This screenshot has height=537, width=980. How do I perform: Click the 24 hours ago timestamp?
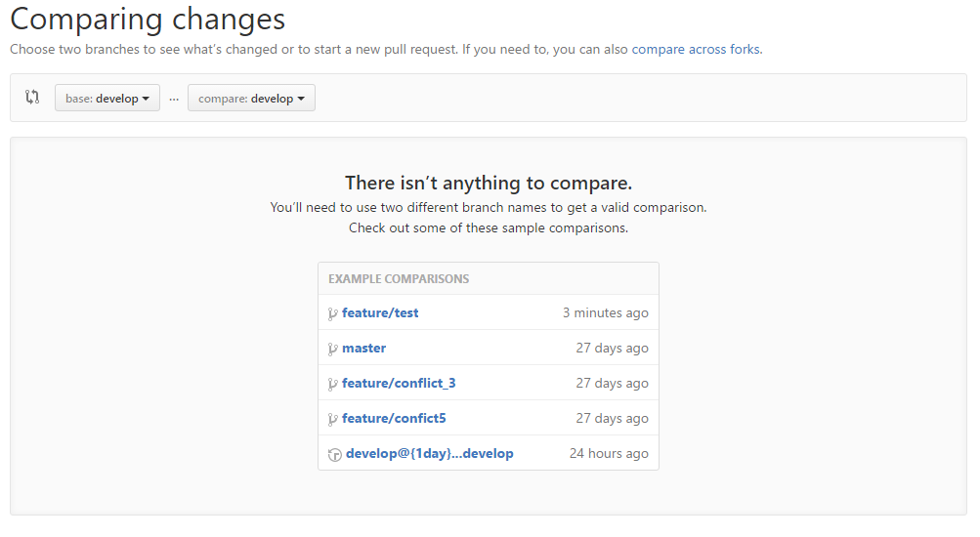(x=609, y=454)
